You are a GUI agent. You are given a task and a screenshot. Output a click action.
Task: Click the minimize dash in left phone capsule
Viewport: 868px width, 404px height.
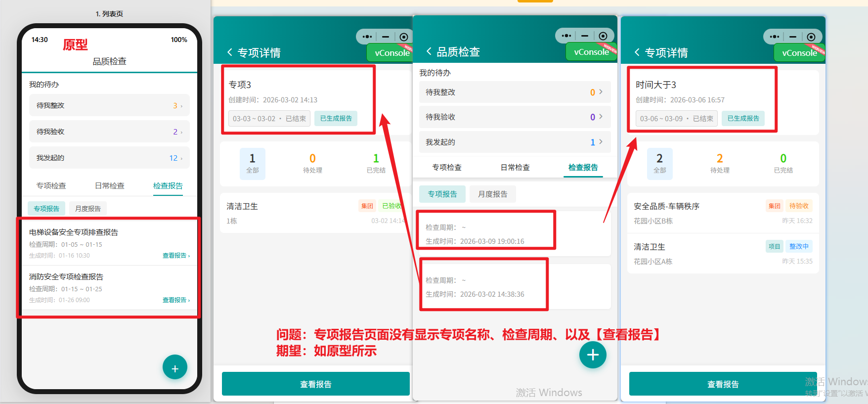pyautogui.click(x=386, y=37)
